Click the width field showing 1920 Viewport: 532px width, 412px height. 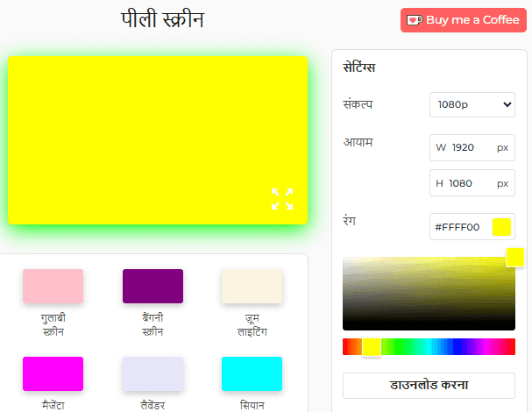point(472,147)
